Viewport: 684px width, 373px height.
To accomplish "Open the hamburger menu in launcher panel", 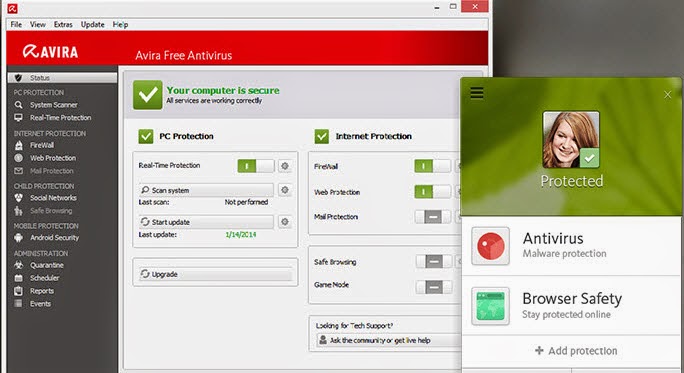I will (477, 93).
